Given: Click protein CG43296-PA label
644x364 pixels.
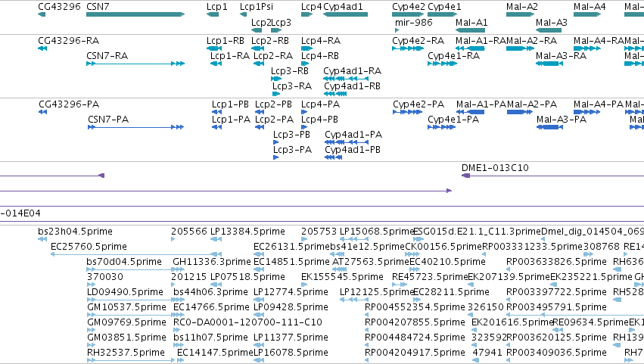Looking at the screenshot, I should coord(69,104).
